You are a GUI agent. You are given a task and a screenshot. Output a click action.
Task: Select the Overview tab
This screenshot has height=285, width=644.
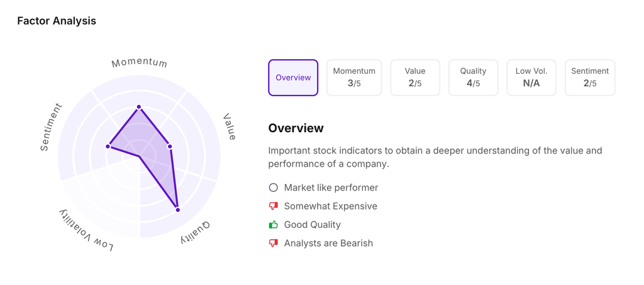coord(293,77)
